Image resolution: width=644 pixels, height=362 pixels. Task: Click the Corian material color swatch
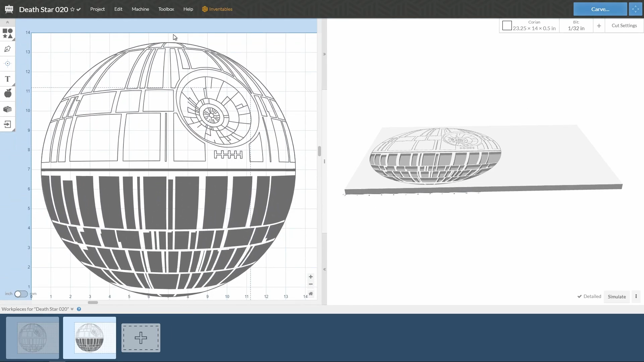coord(507,25)
